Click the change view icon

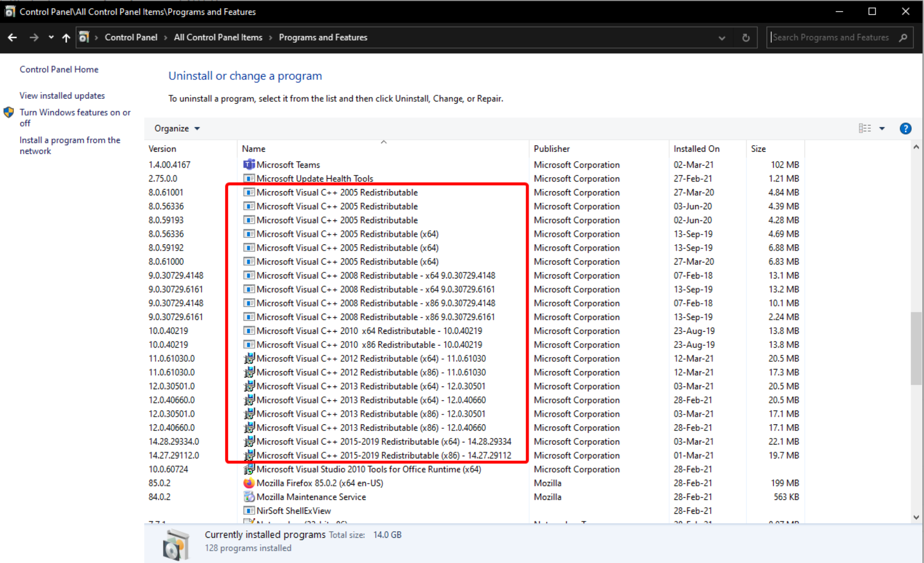(865, 129)
